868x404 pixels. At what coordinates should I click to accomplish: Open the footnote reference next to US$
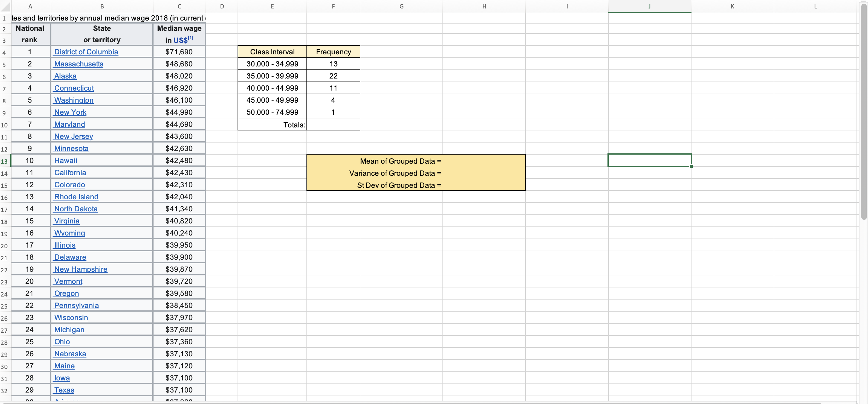tap(191, 37)
